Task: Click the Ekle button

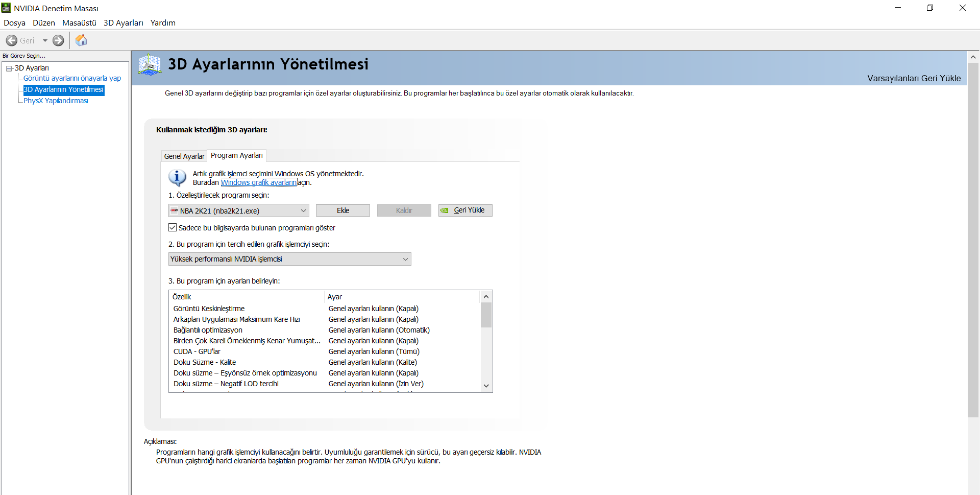Action: pyautogui.click(x=343, y=210)
